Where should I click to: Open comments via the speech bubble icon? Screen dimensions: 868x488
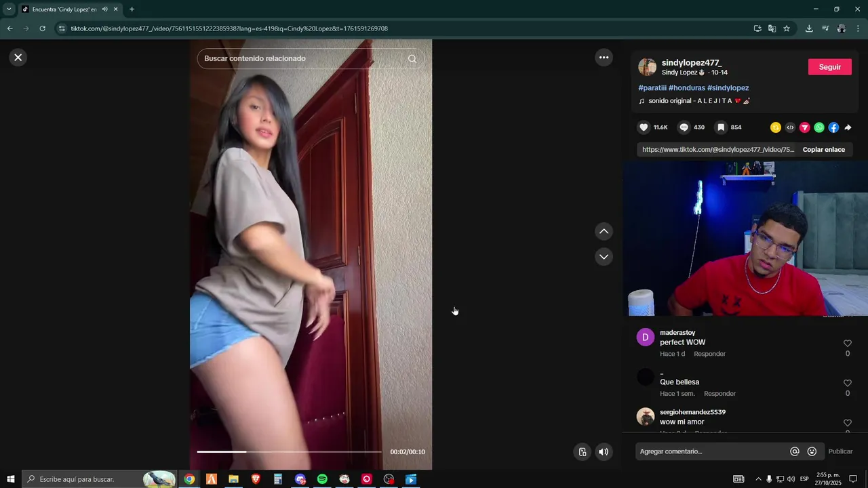pos(684,127)
